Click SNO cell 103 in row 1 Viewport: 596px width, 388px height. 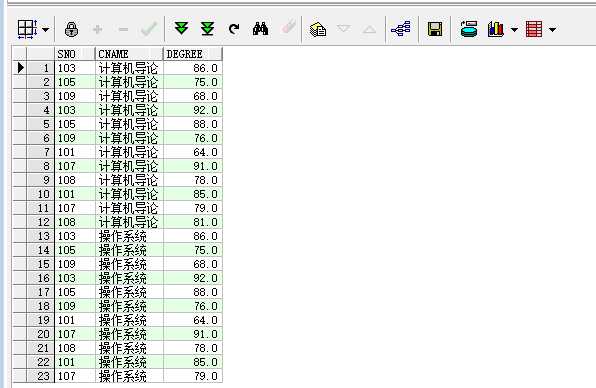(75, 68)
